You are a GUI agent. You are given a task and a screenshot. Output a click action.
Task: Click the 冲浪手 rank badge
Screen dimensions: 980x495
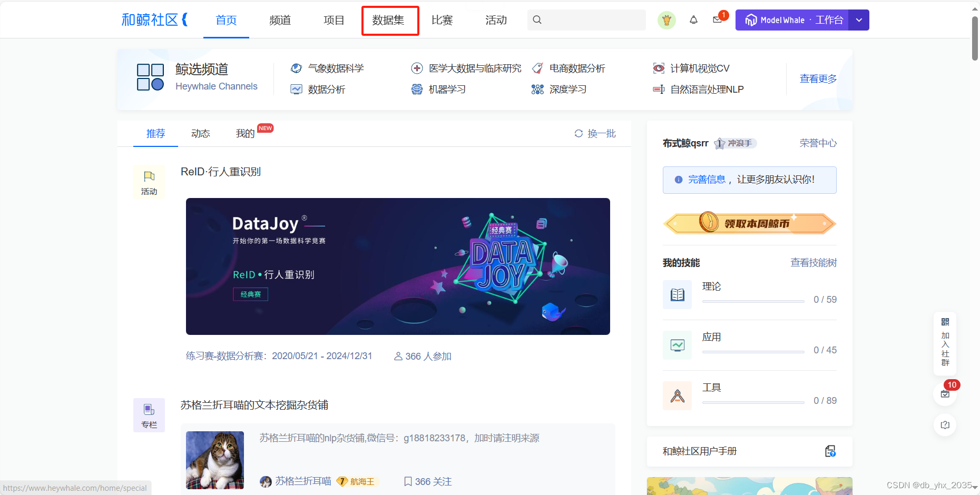click(735, 143)
